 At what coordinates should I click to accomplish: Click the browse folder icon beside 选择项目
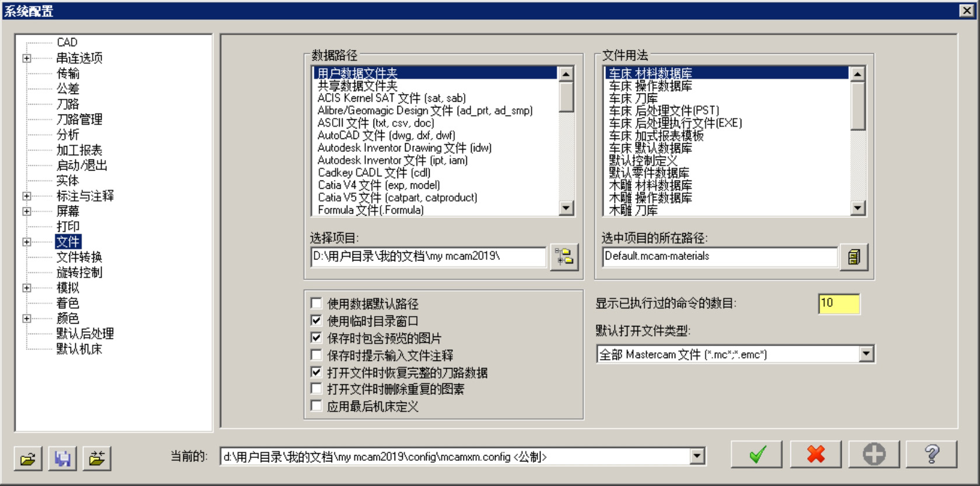tap(564, 257)
